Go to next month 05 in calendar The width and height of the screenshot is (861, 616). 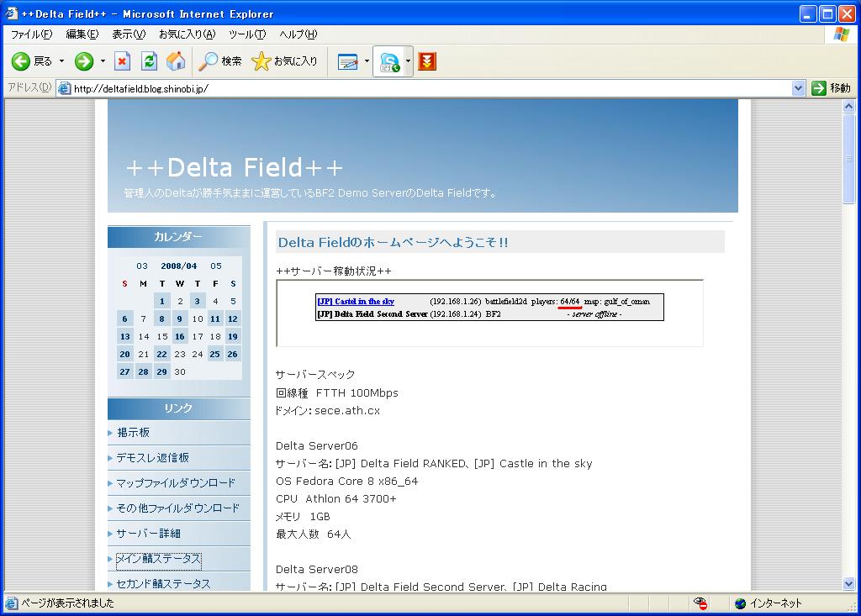coord(216,266)
